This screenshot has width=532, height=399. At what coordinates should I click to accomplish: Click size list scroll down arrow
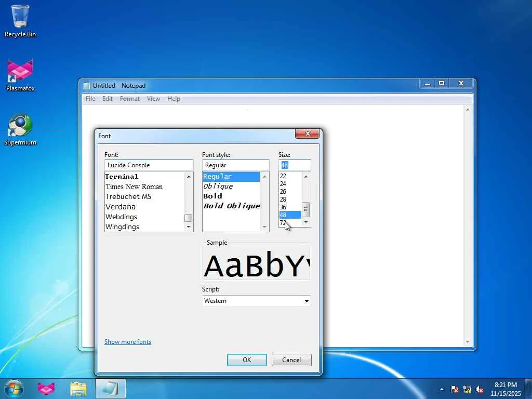pos(305,222)
